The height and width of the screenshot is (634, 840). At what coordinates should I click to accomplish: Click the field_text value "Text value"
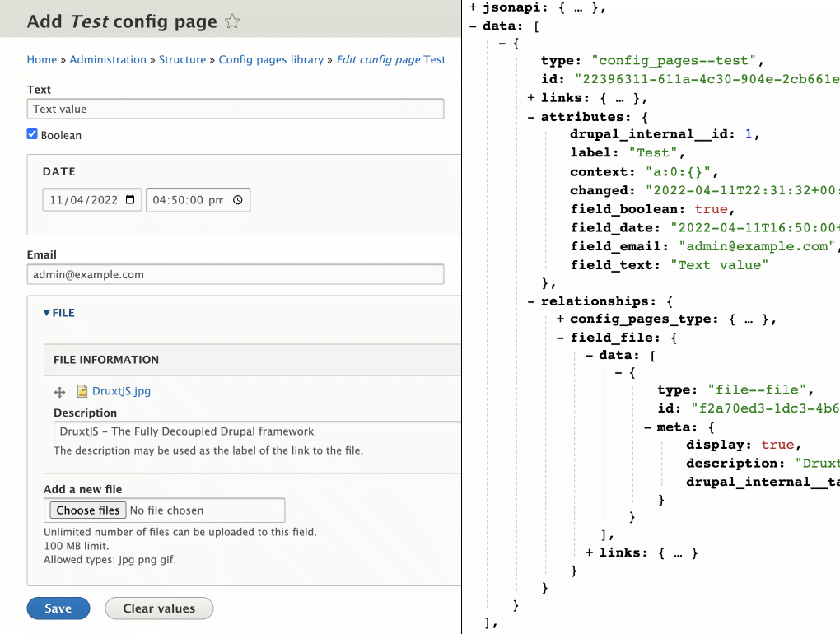(x=719, y=265)
